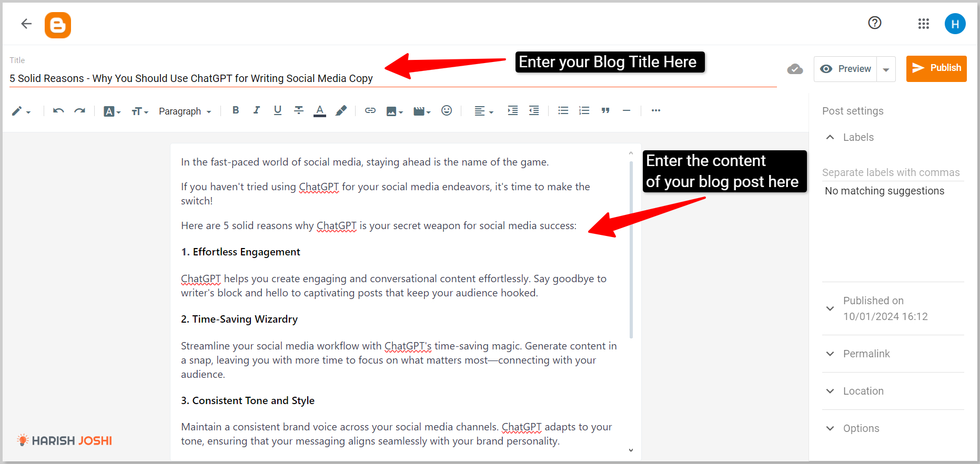This screenshot has height=464, width=980.
Task: Toggle italic formatting
Action: point(256,110)
